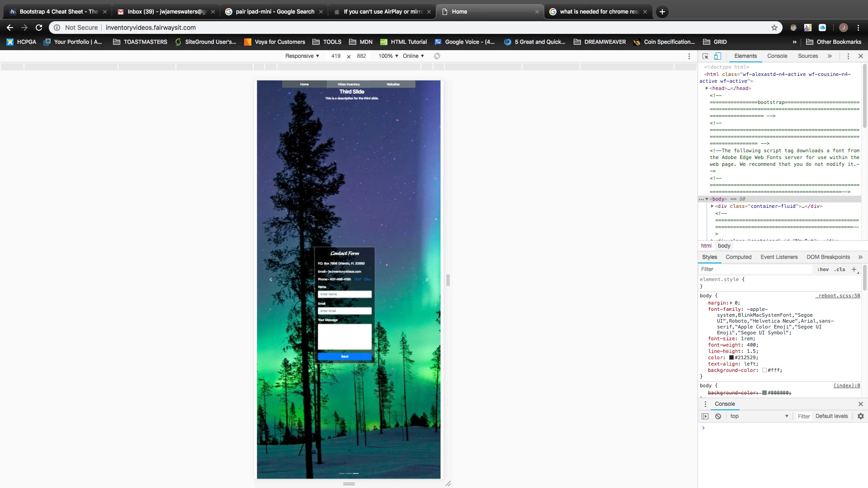Toggle the device toolbar icon
Viewport: 868px width, 488px height.
click(x=717, y=56)
